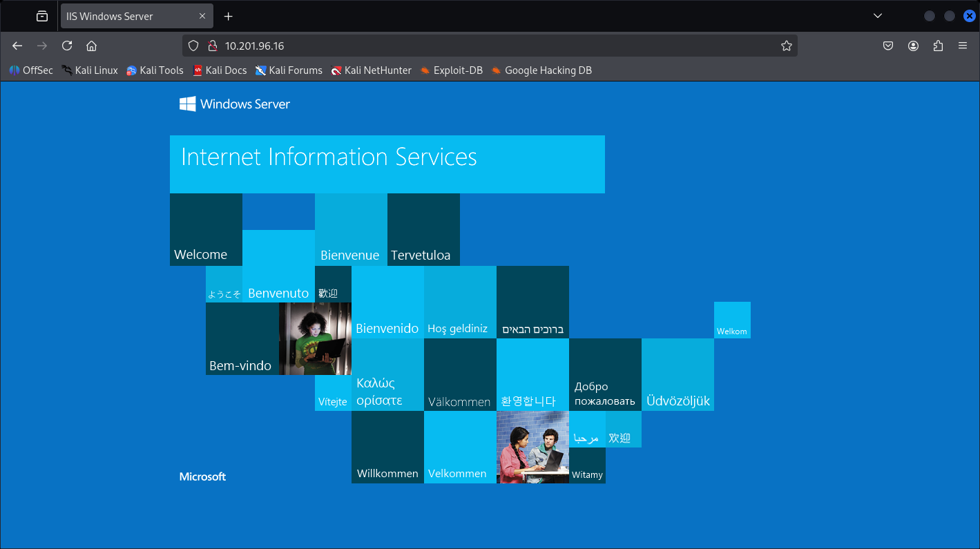
Task: Click the insecure connection padlock icon
Action: coord(212,46)
